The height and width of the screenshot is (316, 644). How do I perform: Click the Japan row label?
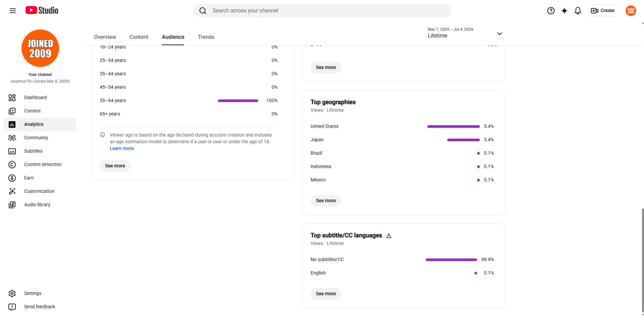coord(317,140)
